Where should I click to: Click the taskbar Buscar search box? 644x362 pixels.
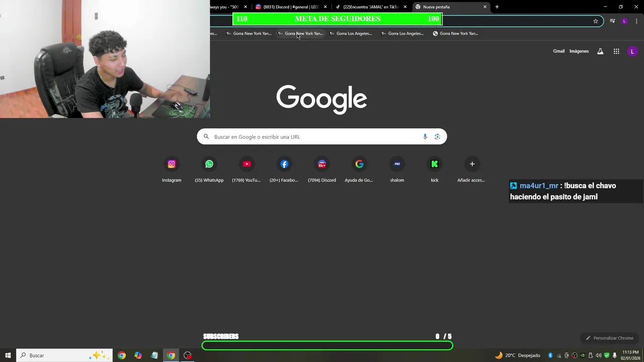point(64,355)
